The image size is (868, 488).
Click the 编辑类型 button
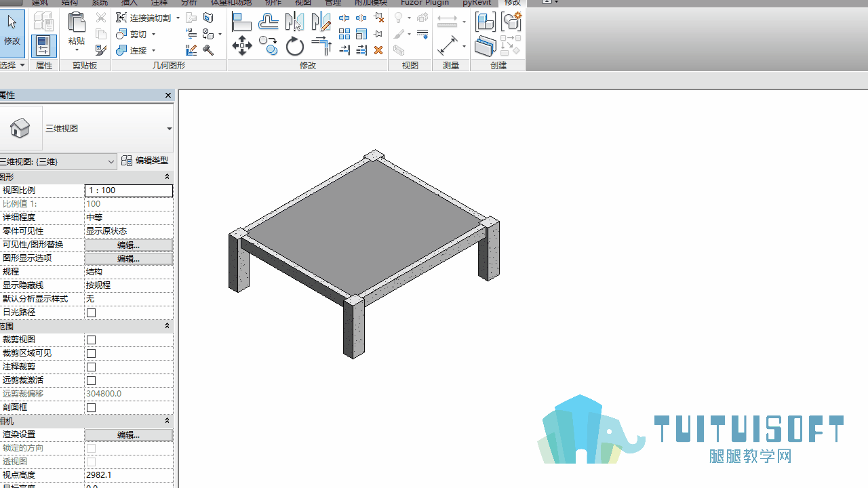[145, 161]
